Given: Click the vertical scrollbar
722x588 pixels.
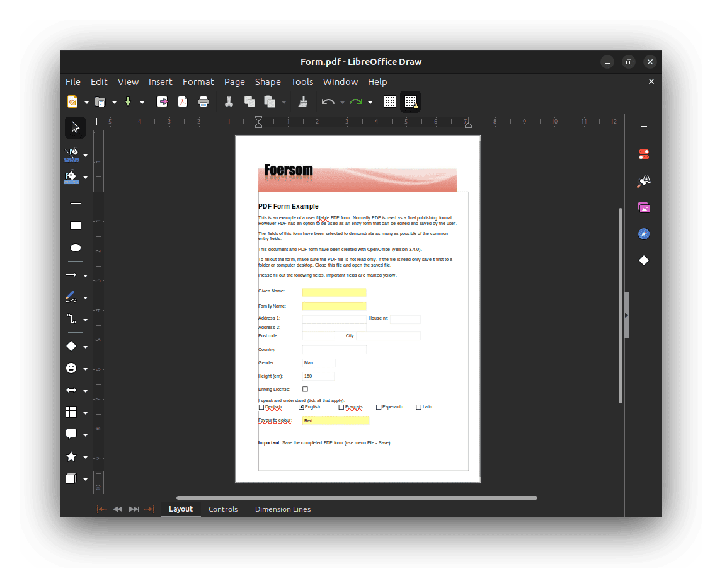Looking at the screenshot, I should click(x=620, y=306).
